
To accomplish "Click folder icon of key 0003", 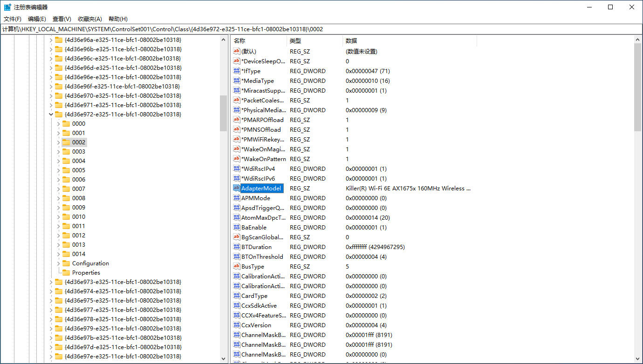I will click(66, 151).
